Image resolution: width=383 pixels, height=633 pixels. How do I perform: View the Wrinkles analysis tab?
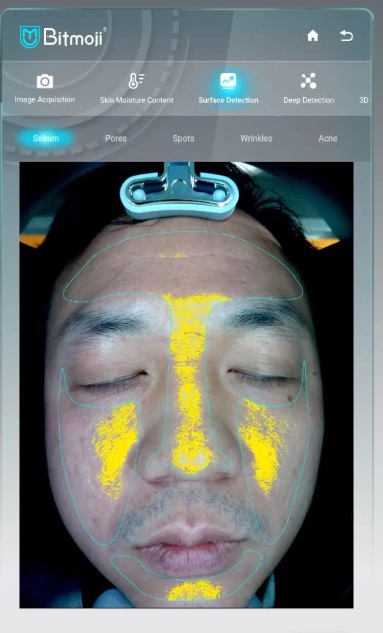click(x=256, y=138)
